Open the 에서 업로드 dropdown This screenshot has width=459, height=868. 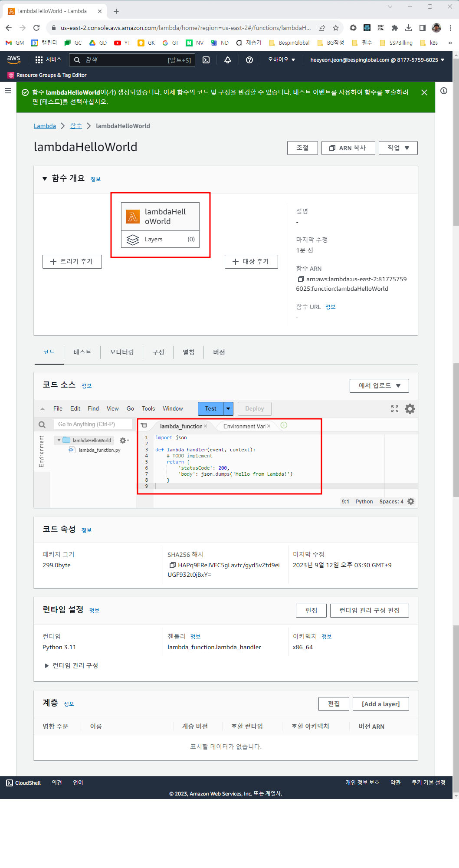[379, 385]
